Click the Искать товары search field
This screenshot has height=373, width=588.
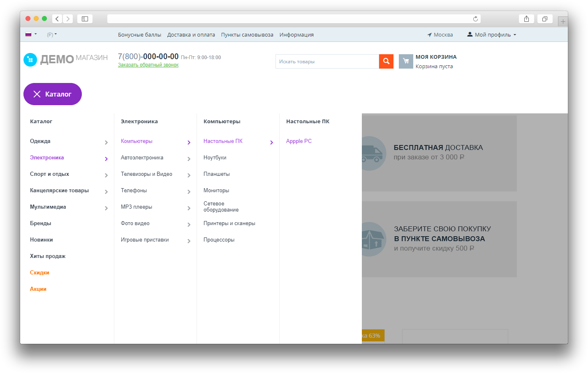click(327, 62)
